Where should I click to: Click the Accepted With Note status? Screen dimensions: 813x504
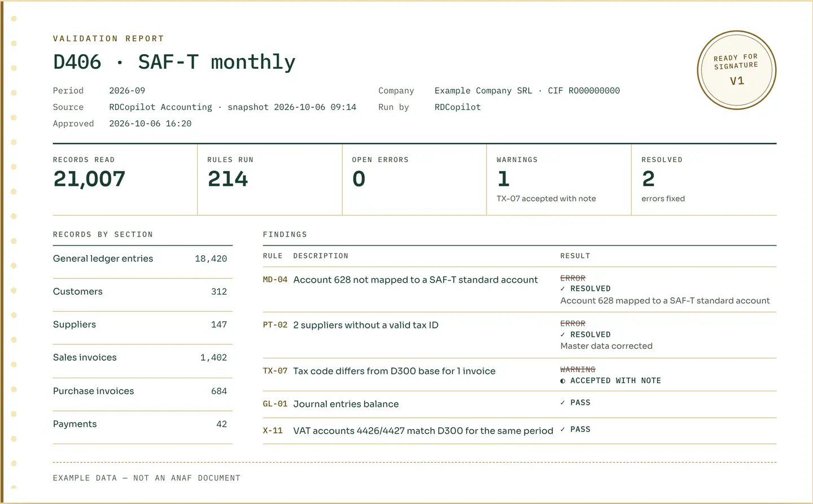[610, 380]
